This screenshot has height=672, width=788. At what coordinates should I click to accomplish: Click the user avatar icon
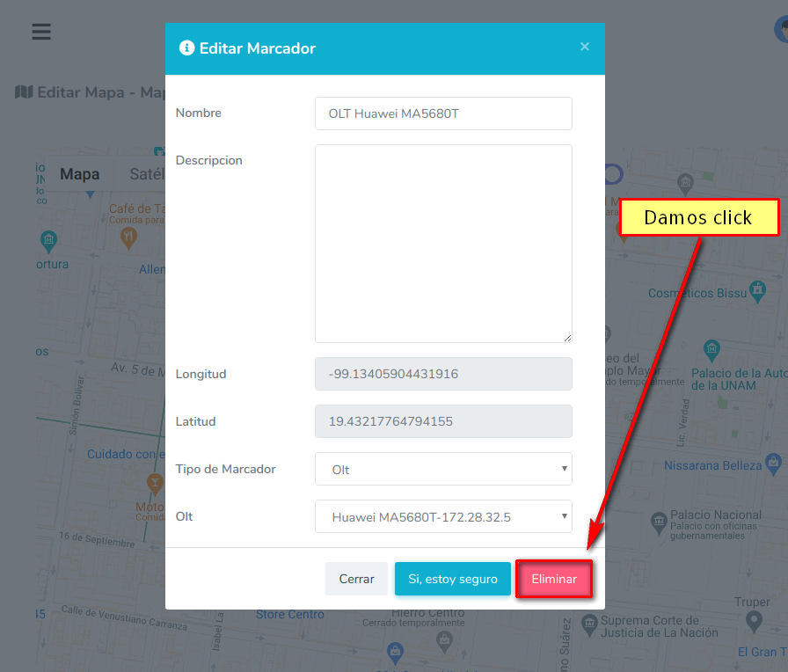pyautogui.click(x=781, y=30)
